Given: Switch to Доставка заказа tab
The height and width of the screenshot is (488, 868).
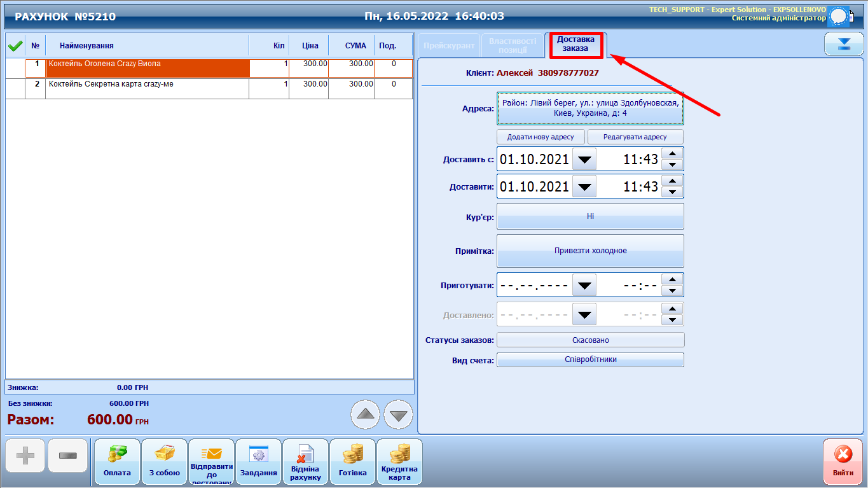Looking at the screenshot, I should (575, 44).
